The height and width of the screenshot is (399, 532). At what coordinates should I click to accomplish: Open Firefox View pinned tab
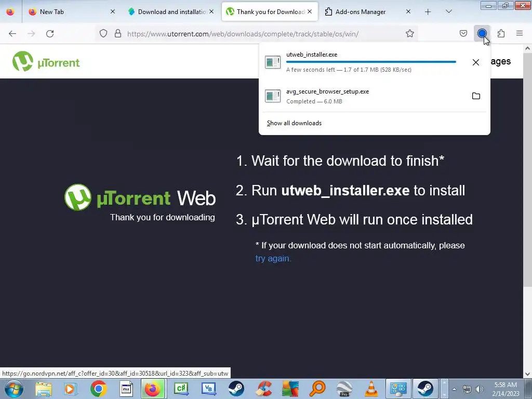10,11
